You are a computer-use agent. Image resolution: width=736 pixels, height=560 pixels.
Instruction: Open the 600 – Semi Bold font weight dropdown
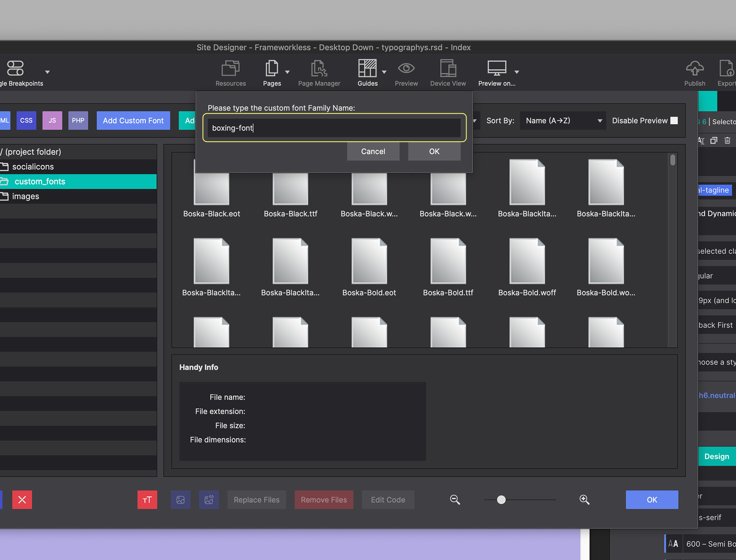[x=710, y=544]
